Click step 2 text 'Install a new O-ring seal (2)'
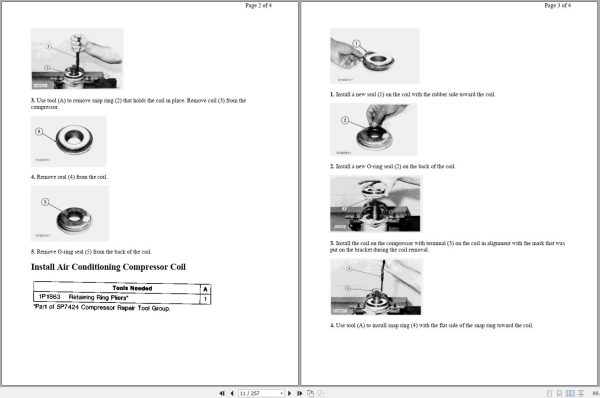Screen dimensions: 600x398 click(393, 166)
